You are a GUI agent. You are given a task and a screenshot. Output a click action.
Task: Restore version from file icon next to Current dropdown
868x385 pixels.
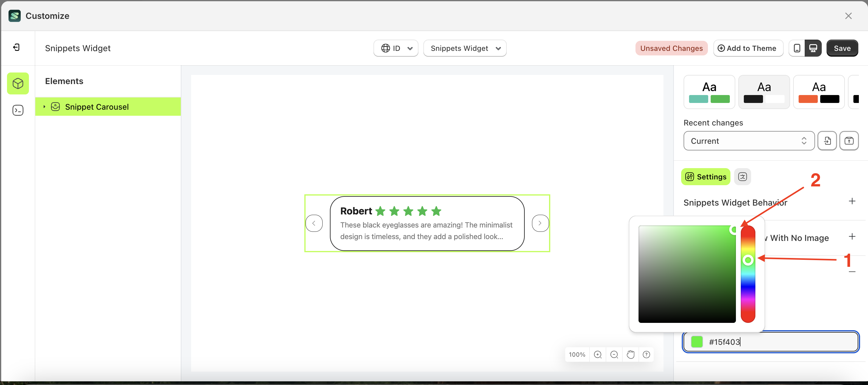pyautogui.click(x=828, y=141)
